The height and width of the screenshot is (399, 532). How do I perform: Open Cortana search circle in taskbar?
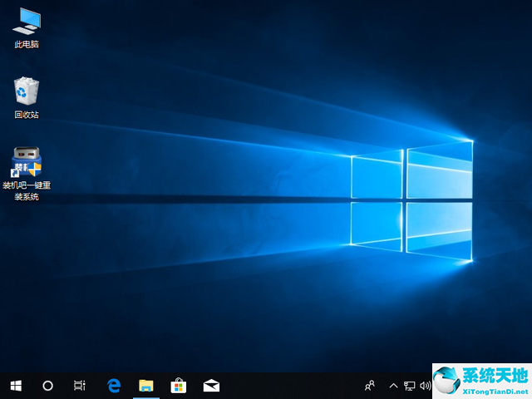[x=48, y=386]
